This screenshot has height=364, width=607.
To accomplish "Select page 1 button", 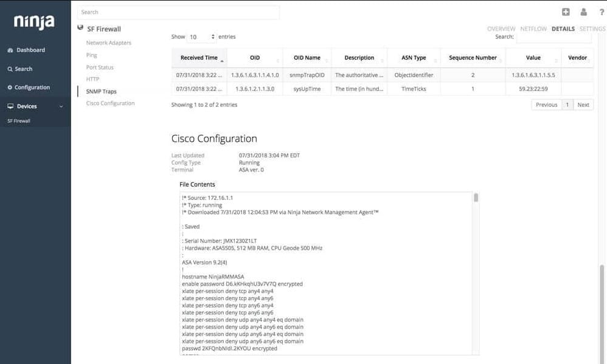I will pyautogui.click(x=567, y=105).
